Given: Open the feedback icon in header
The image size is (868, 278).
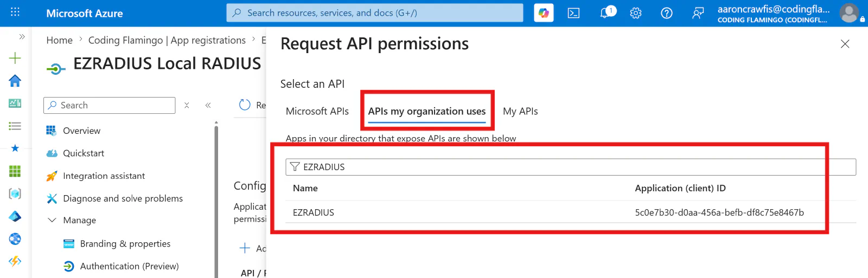Looking at the screenshot, I should click(x=698, y=13).
